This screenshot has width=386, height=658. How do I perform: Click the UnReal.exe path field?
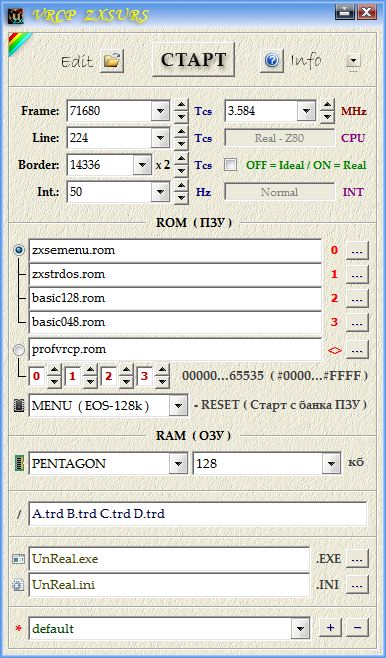pos(169,559)
